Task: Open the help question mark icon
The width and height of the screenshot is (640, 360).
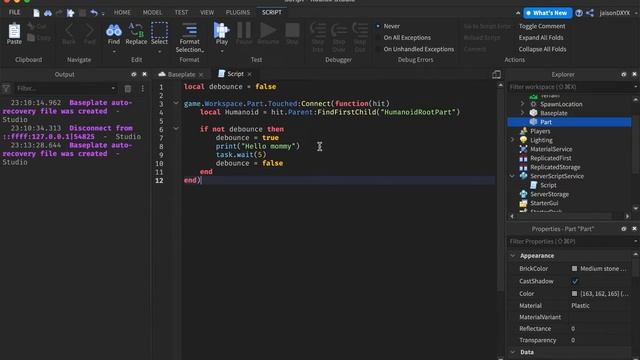Action: pyautogui.click(x=579, y=13)
